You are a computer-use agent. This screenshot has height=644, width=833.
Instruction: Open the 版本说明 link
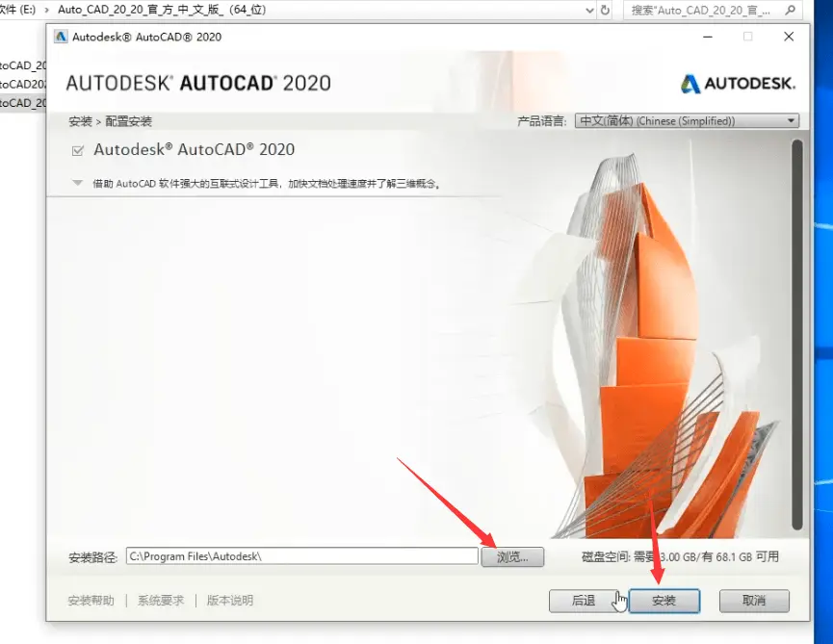pyautogui.click(x=229, y=601)
